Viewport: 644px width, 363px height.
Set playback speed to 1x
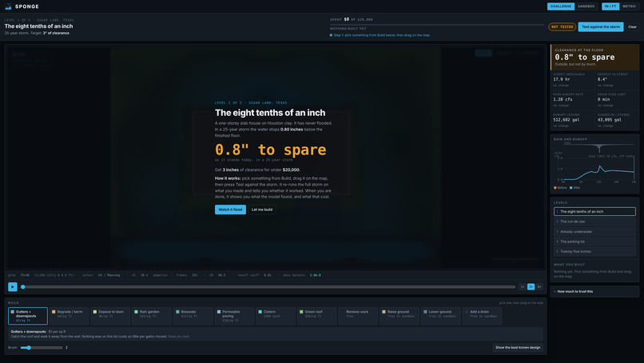(523, 286)
